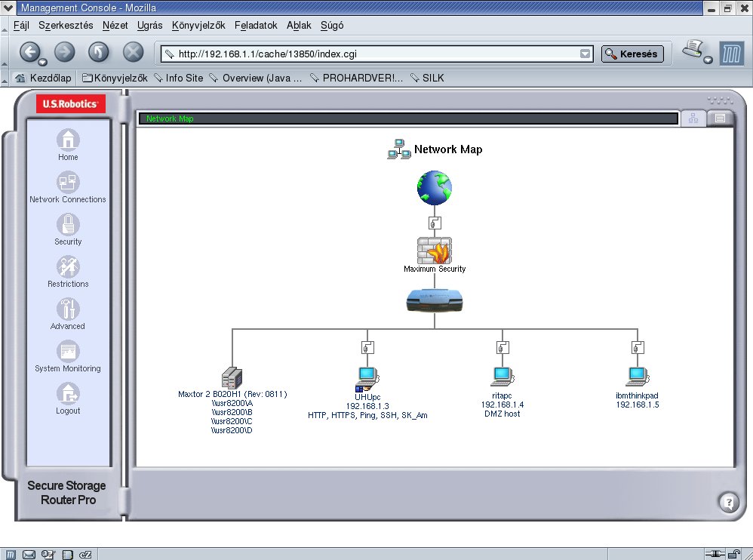
Task: Click the Mozilla throbber logo
Action: [731, 54]
